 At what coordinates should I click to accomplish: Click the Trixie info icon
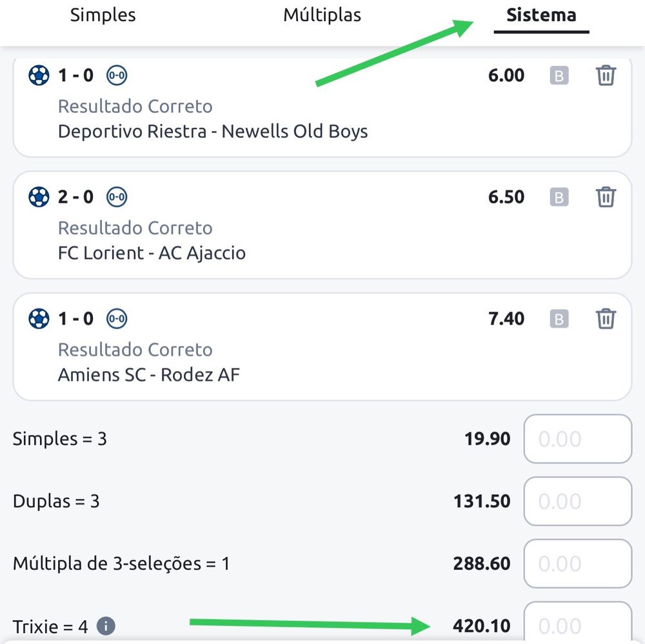click(106, 625)
